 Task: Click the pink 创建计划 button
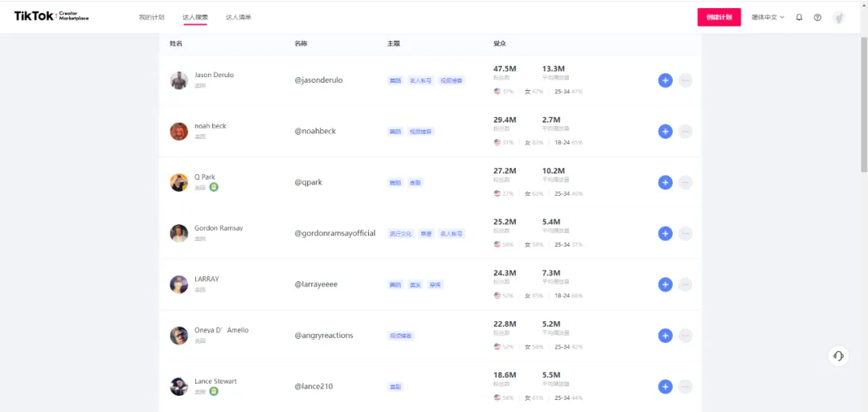pos(719,17)
